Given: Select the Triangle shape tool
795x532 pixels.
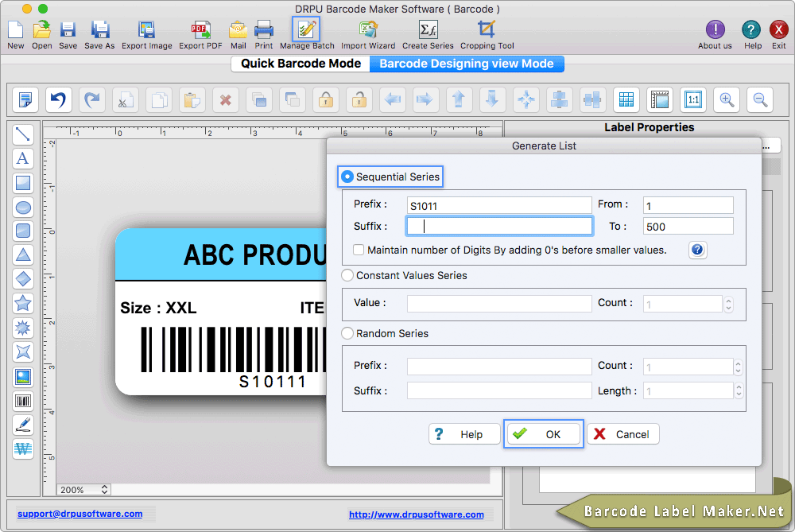Looking at the screenshot, I should click(x=23, y=254).
